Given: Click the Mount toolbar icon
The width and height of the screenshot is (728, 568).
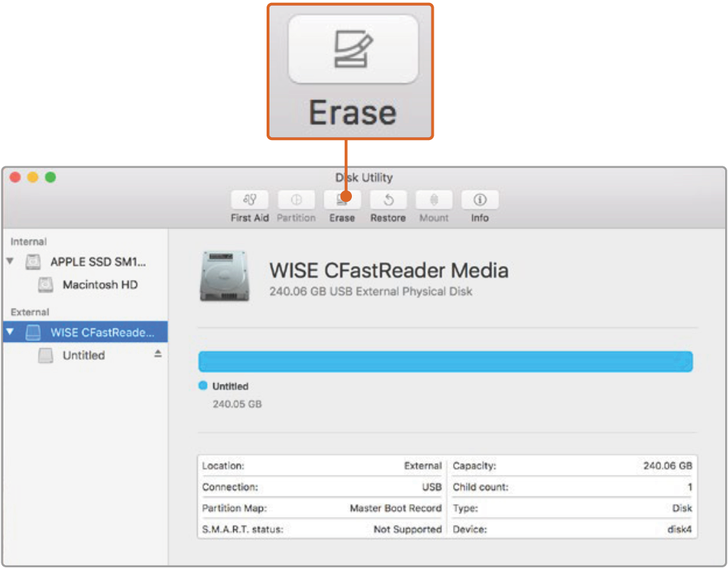Looking at the screenshot, I should (x=434, y=200).
